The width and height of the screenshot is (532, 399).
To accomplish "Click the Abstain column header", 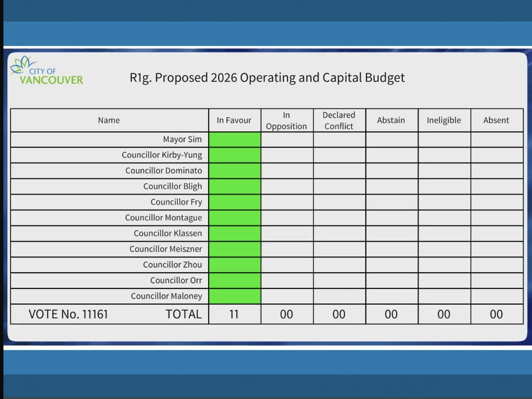I will (391, 120).
